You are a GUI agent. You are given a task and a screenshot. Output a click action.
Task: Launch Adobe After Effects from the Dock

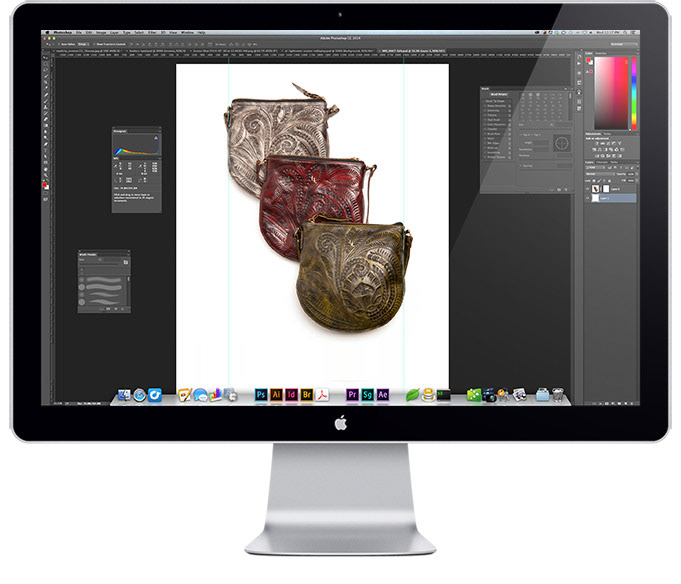(383, 395)
